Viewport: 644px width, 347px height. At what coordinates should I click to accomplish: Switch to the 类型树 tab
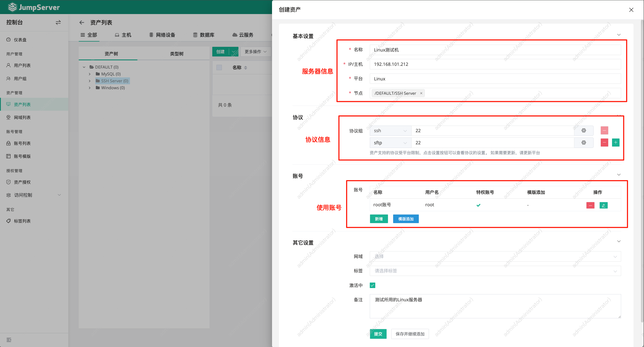click(x=176, y=53)
